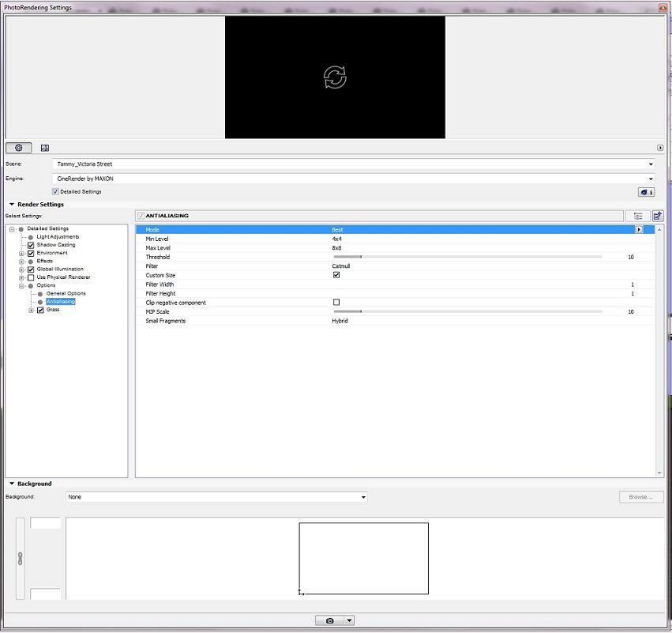Click the Browse button for the background
Viewport: 672px width, 633px height.
pyautogui.click(x=640, y=496)
